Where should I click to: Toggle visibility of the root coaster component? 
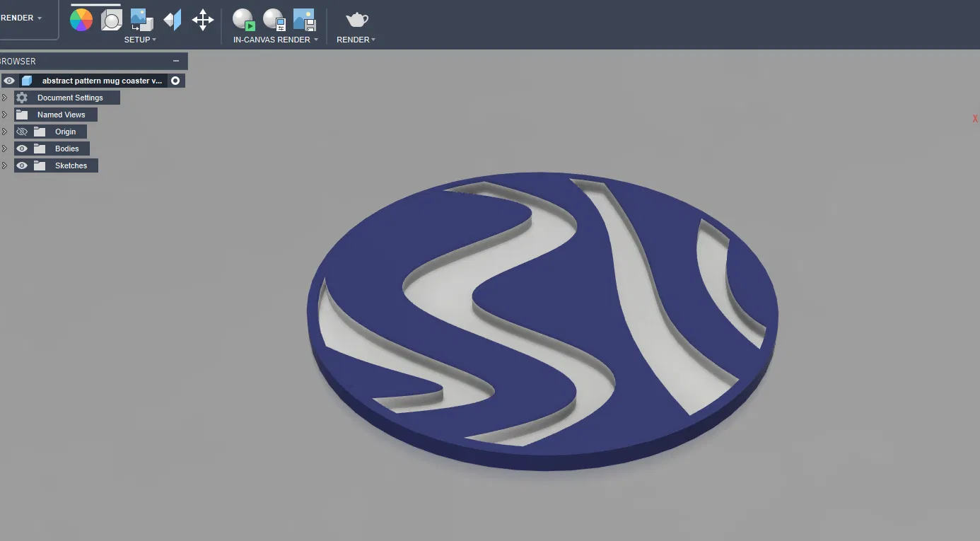tap(9, 81)
